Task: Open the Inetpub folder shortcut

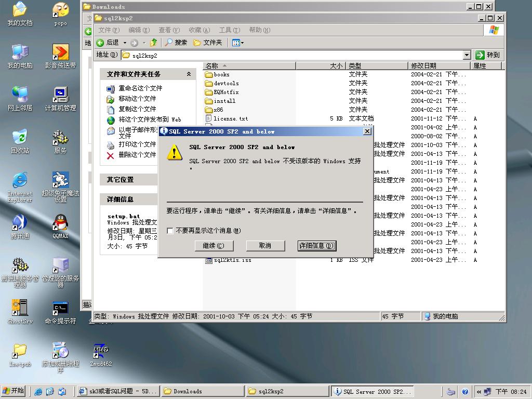Action: pyautogui.click(x=20, y=354)
